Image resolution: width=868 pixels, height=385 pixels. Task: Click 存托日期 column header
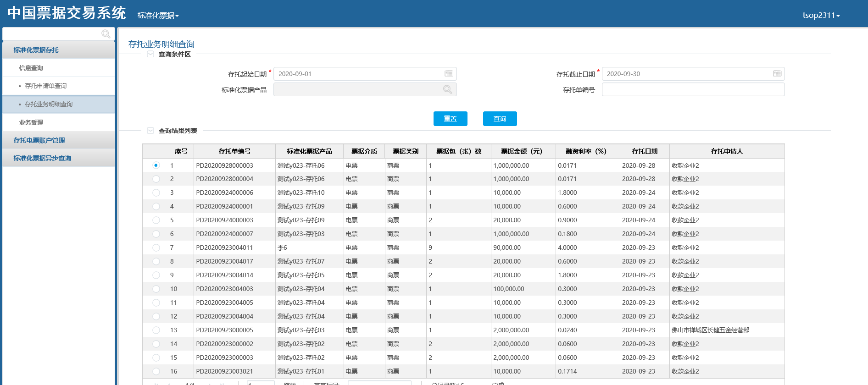[645, 151]
